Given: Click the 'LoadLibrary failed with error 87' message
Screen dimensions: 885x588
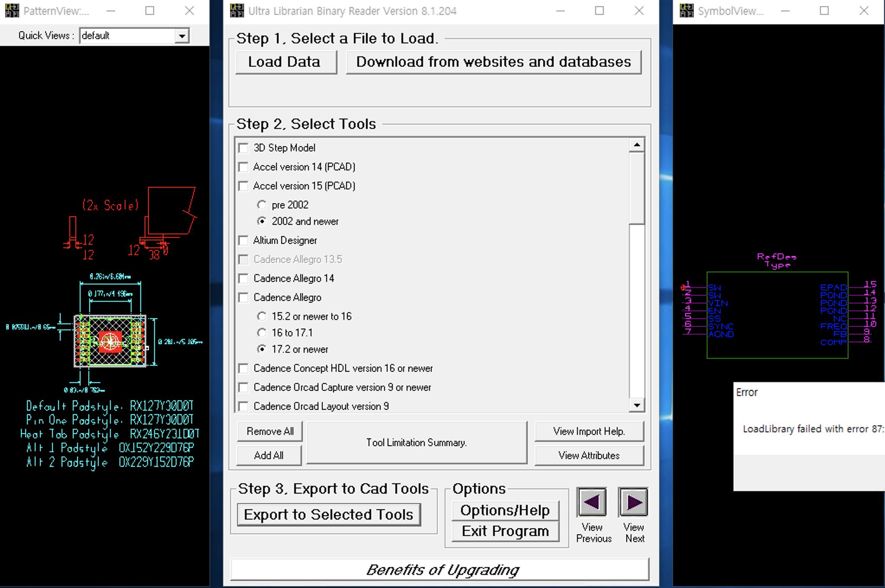Looking at the screenshot, I should [813, 429].
